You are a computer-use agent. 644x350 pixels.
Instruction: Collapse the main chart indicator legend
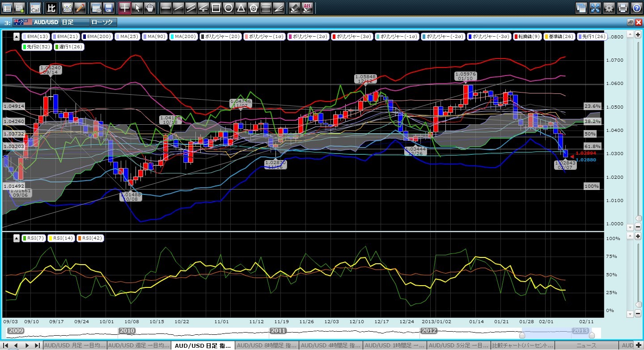pos(17,37)
